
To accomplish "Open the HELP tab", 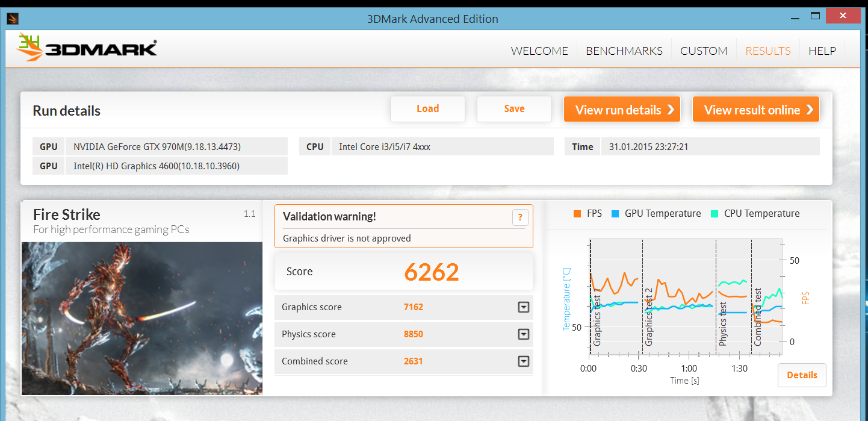I will (x=822, y=51).
